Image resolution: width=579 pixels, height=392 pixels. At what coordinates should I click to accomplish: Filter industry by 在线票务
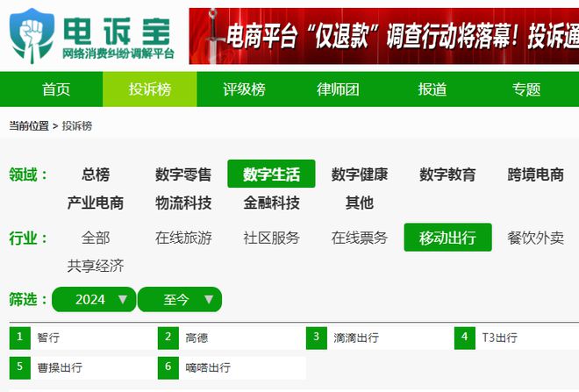click(x=360, y=238)
